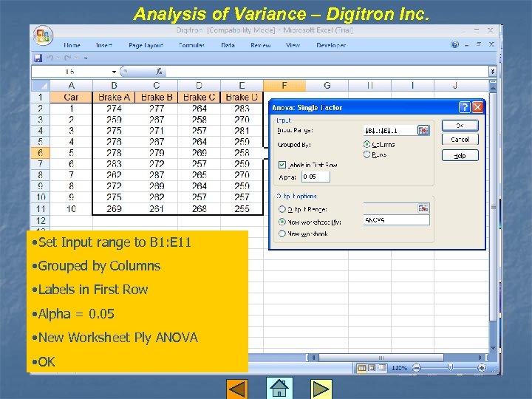Click the horizontal scrollbar thumb

point(381,358)
